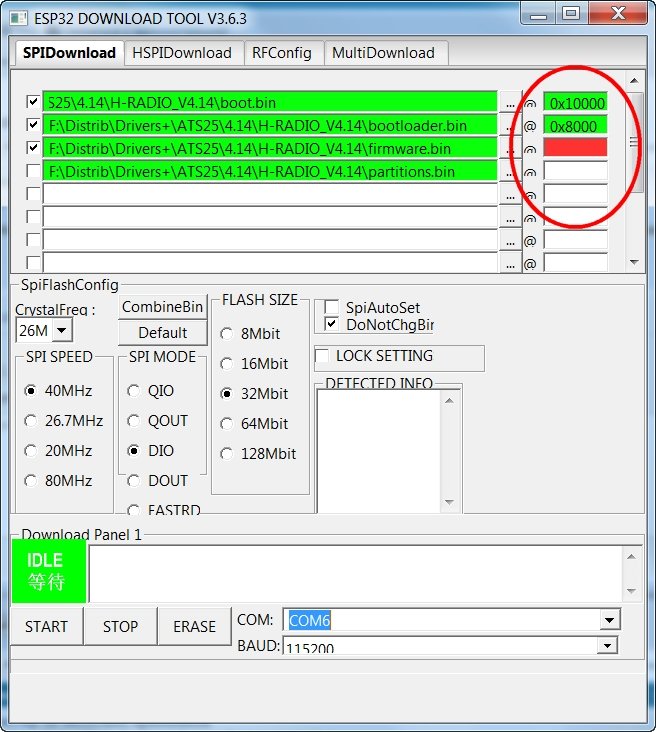656x732 pixels.
Task: Enable the SpiAutoSet checkbox
Action: [332, 307]
